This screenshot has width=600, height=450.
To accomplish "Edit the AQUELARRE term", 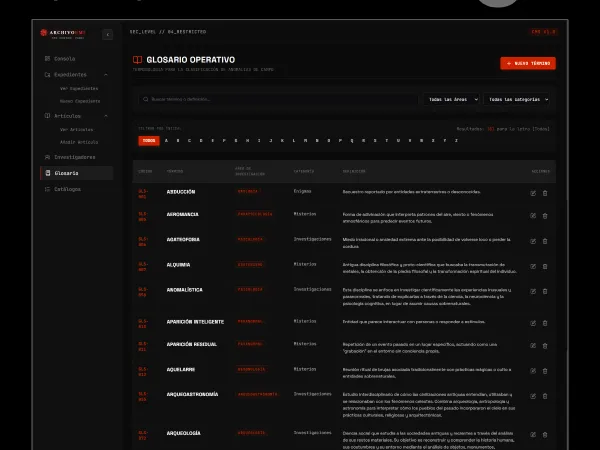I will click(533, 371).
